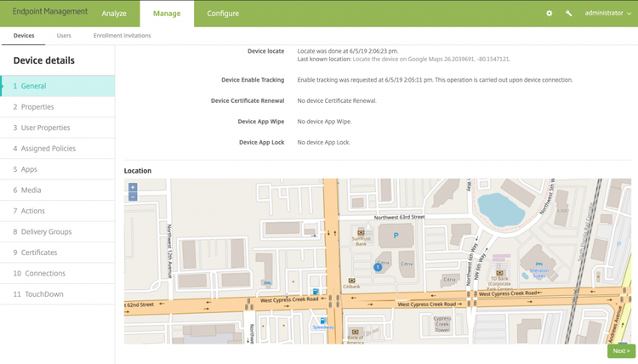Switch to the Configure tab
The height and width of the screenshot is (364, 638).
click(223, 14)
